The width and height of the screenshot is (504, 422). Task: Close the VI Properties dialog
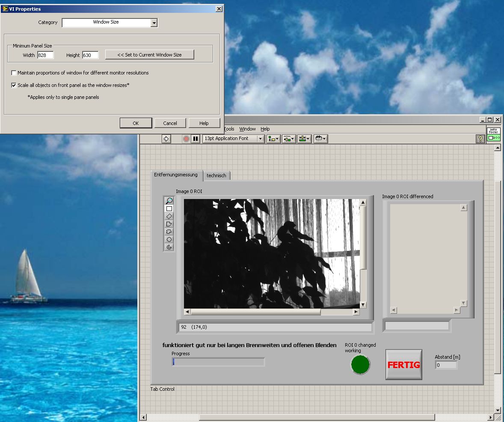pyautogui.click(x=219, y=9)
